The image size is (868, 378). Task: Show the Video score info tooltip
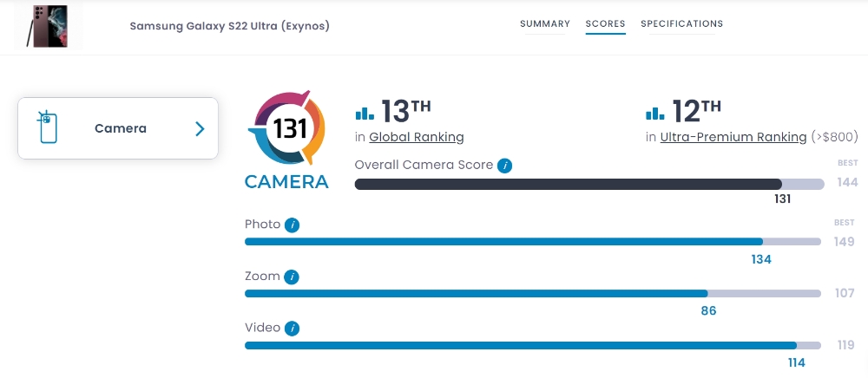coord(293,329)
